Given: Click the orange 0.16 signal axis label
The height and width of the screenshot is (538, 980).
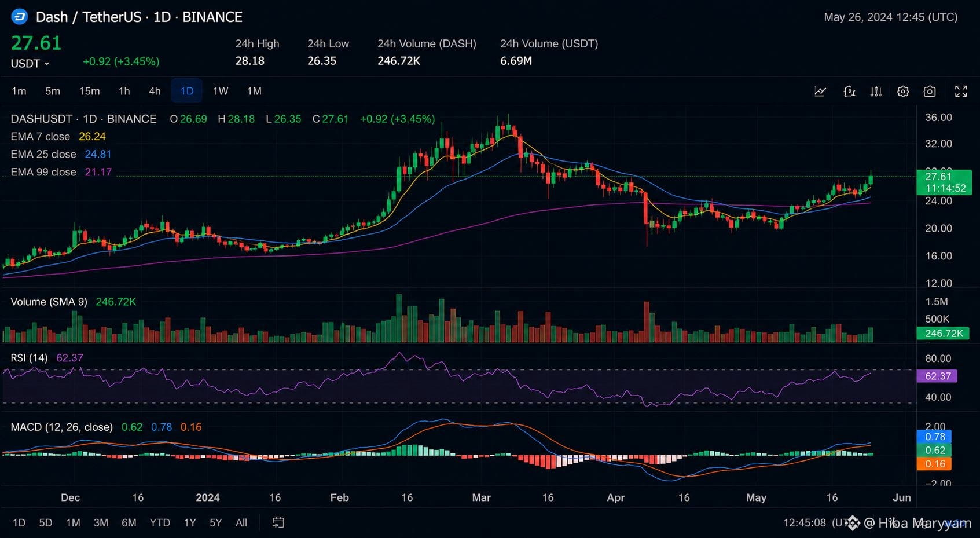Looking at the screenshot, I should click(934, 464).
